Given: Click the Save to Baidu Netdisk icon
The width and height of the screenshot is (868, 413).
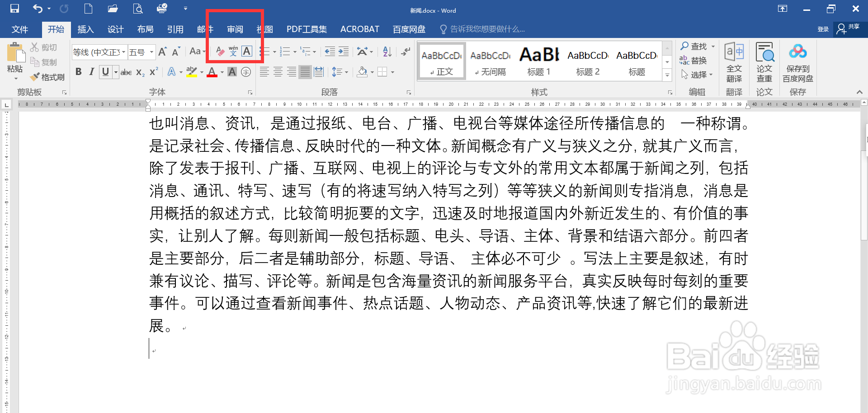Looking at the screenshot, I should [x=798, y=62].
